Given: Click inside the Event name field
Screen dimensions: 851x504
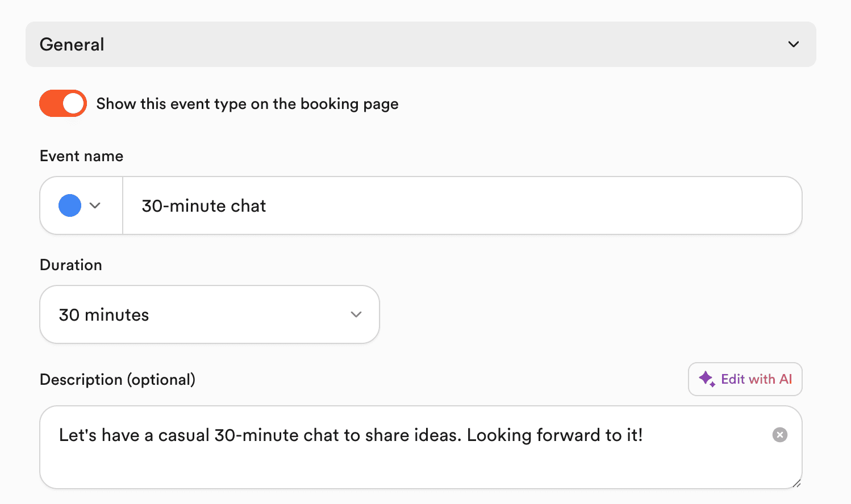Looking at the screenshot, I should (x=398, y=205).
